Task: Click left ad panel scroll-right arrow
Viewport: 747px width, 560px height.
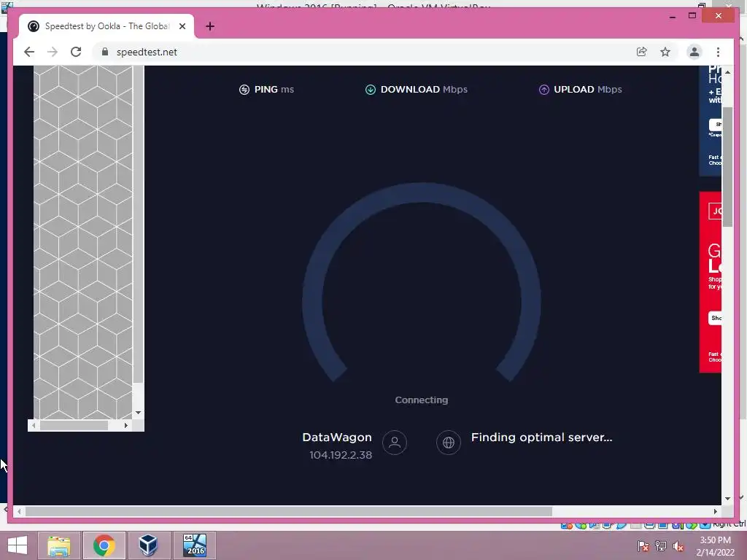Action: tap(125, 425)
